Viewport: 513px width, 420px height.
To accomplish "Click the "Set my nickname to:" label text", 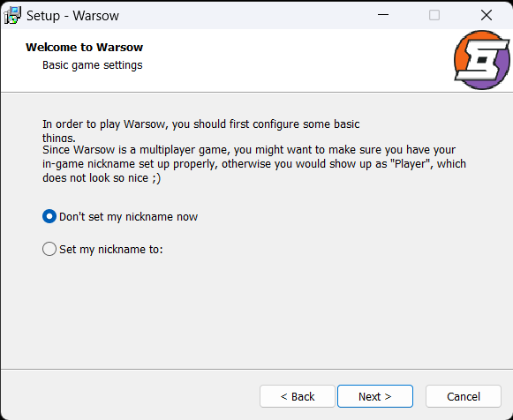I will click(x=111, y=250).
